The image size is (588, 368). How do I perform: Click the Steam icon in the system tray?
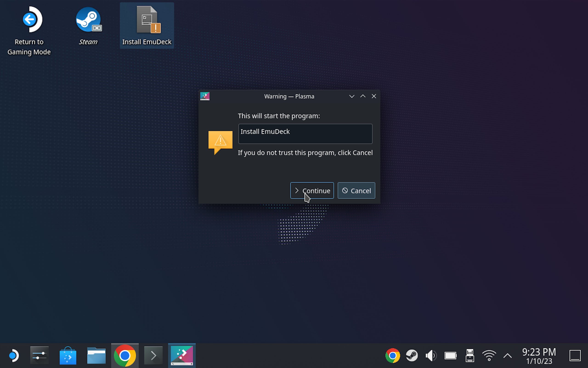(x=412, y=356)
